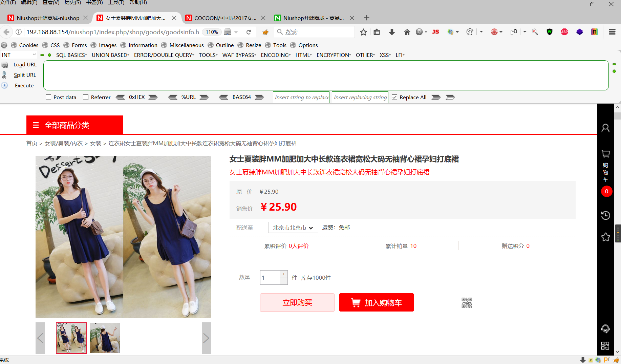Expand the ENCODING dropdown menu

point(275,55)
